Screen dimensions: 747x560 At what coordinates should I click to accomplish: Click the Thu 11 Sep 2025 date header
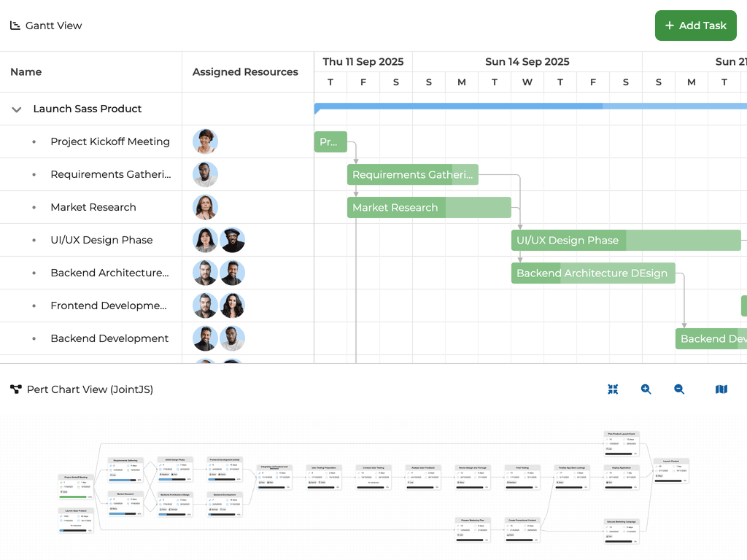(x=363, y=61)
